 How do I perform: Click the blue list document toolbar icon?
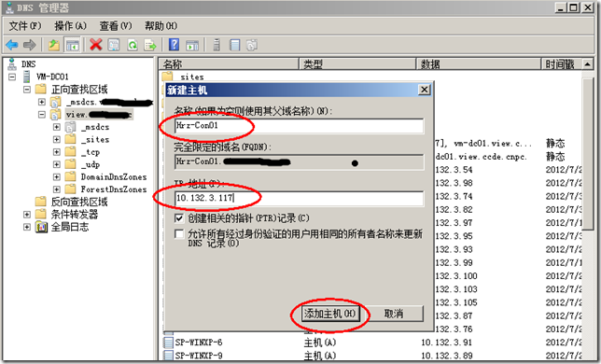click(234, 45)
